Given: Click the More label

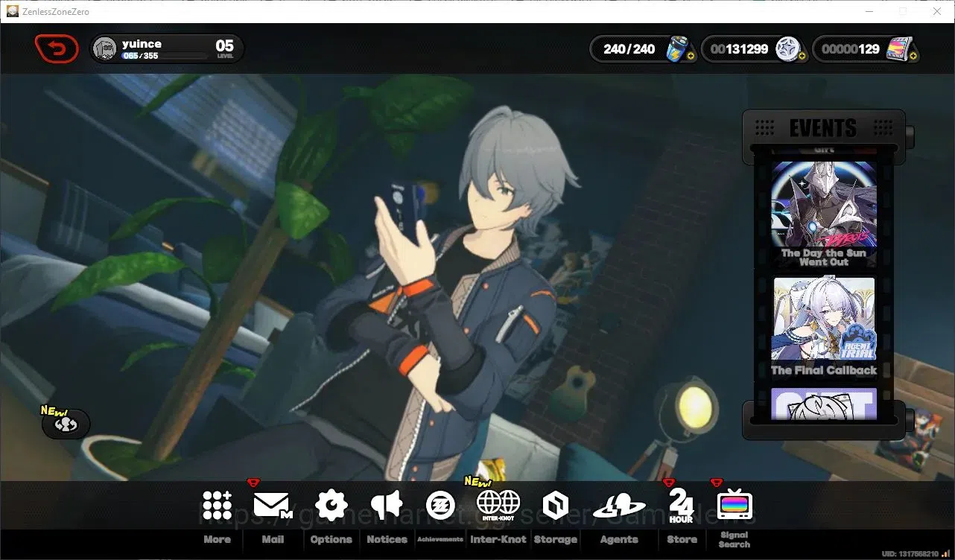Looking at the screenshot, I should point(218,539).
